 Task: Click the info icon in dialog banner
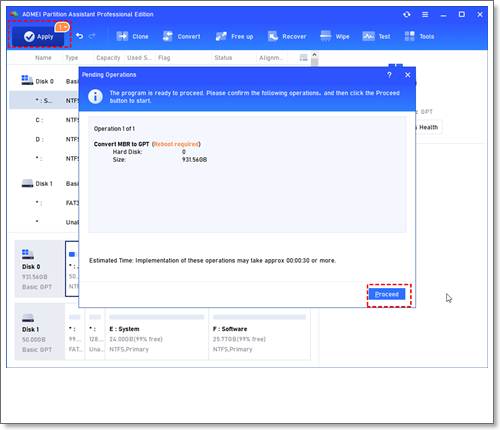(95, 97)
